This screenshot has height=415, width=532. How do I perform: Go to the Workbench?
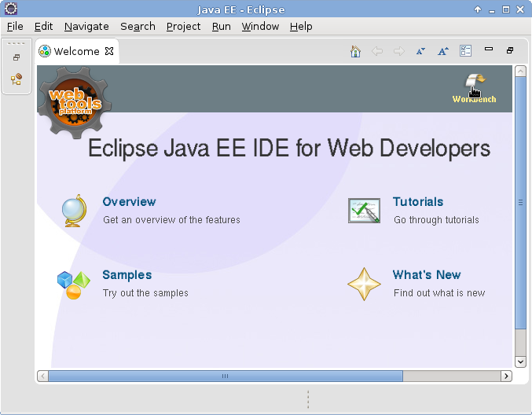pos(475,87)
